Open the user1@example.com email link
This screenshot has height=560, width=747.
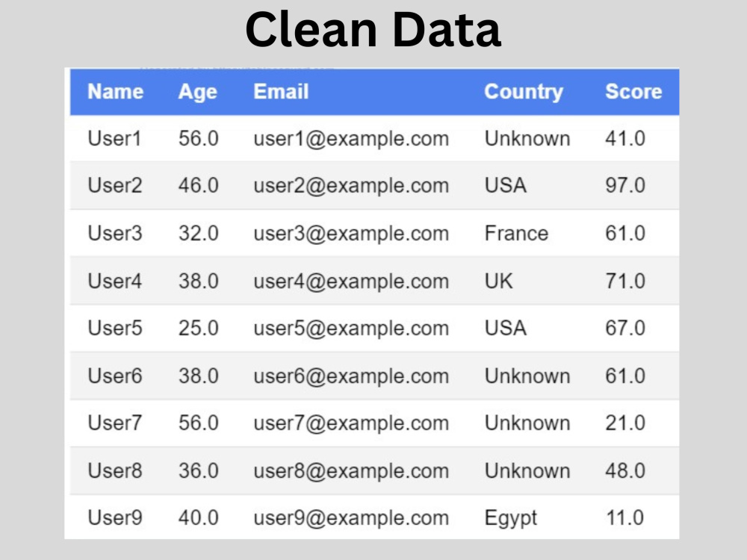click(x=351, y=139)
